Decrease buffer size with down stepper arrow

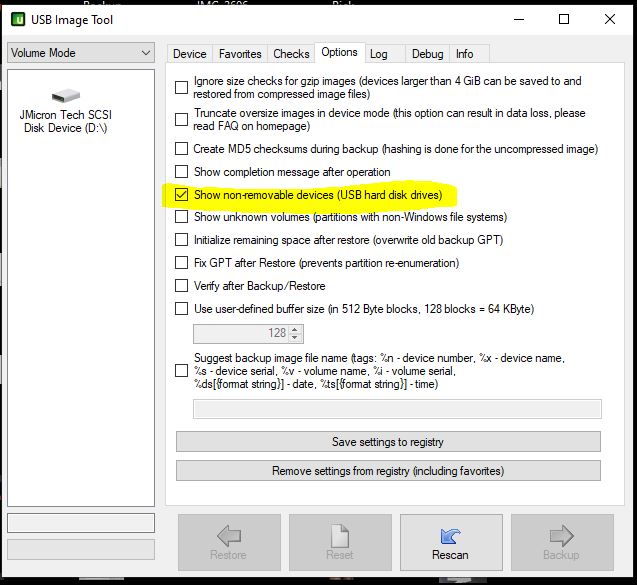tap(295, 338)
